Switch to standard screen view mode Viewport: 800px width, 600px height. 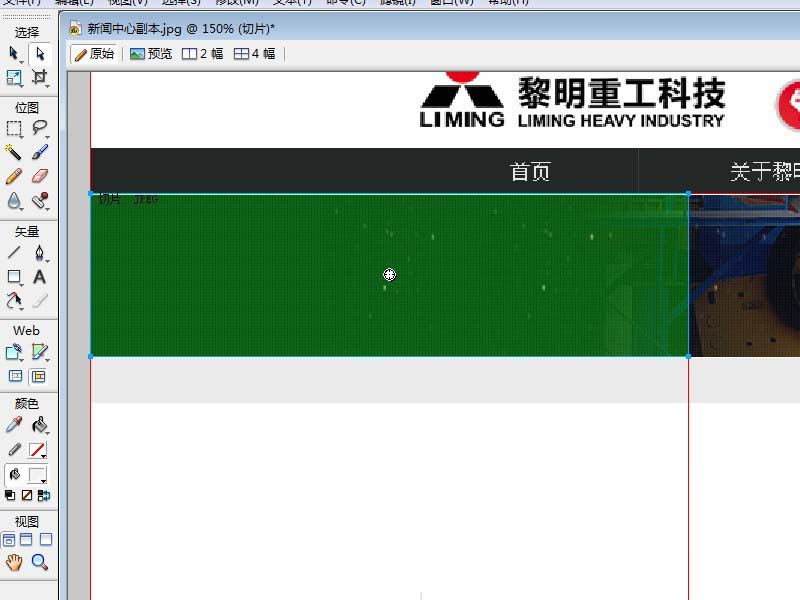coord(9,540)
